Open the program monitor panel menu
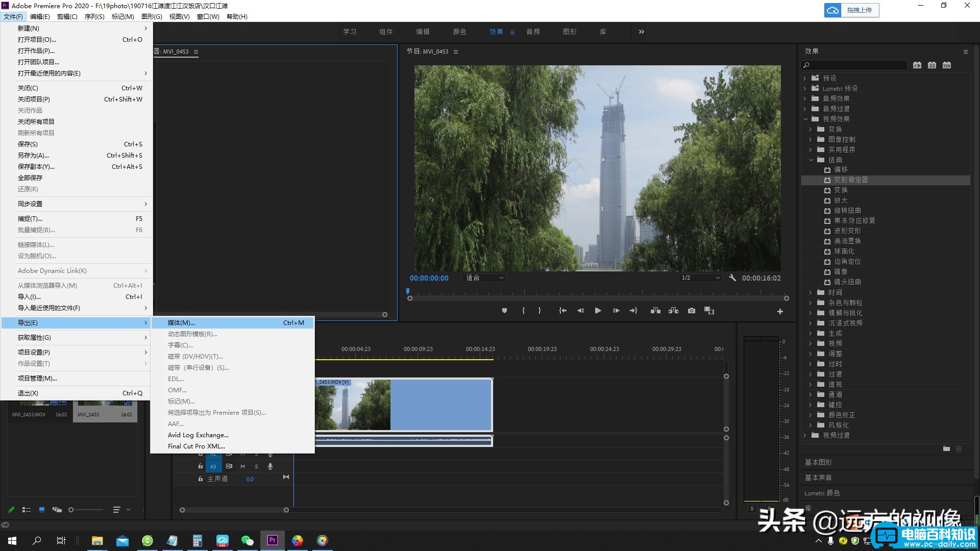 (x=456, y=52)
